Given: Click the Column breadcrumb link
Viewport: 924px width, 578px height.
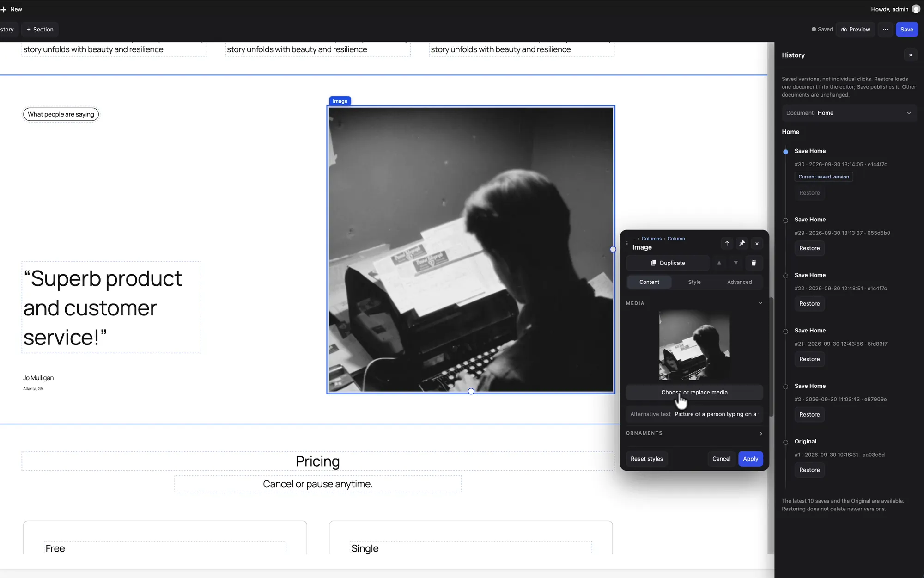Looking at the screenshot, I should coord(676,239).
